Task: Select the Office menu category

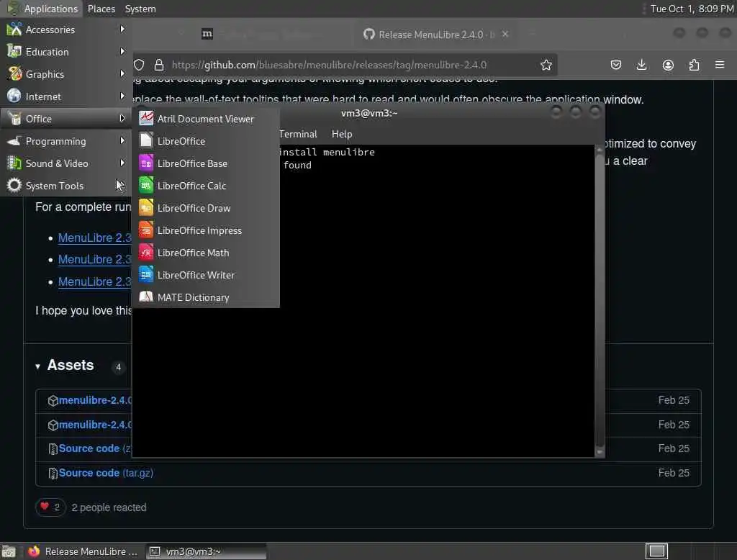Action: [65, 119]
